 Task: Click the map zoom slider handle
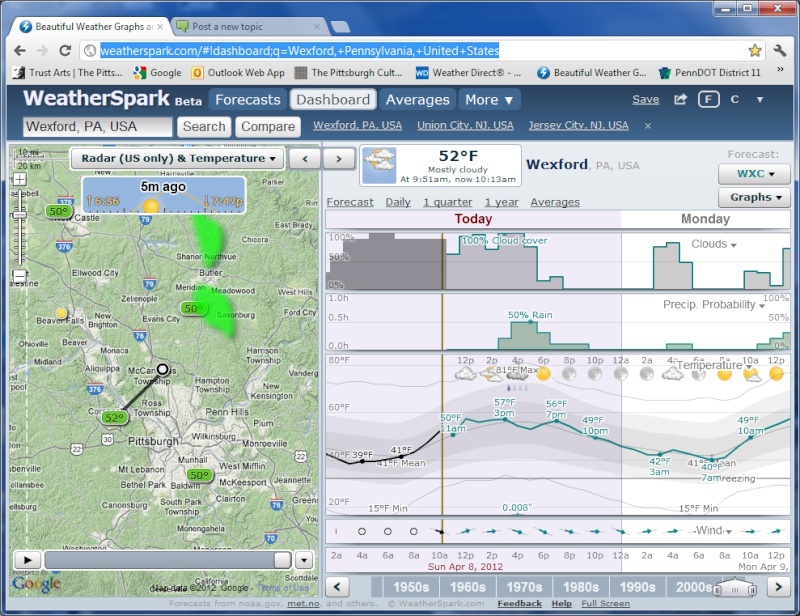click(x=19, y=214)
